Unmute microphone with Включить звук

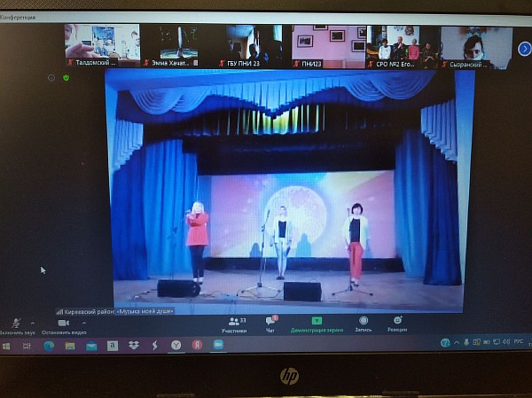pyautogui.click(x=16, y=326)
